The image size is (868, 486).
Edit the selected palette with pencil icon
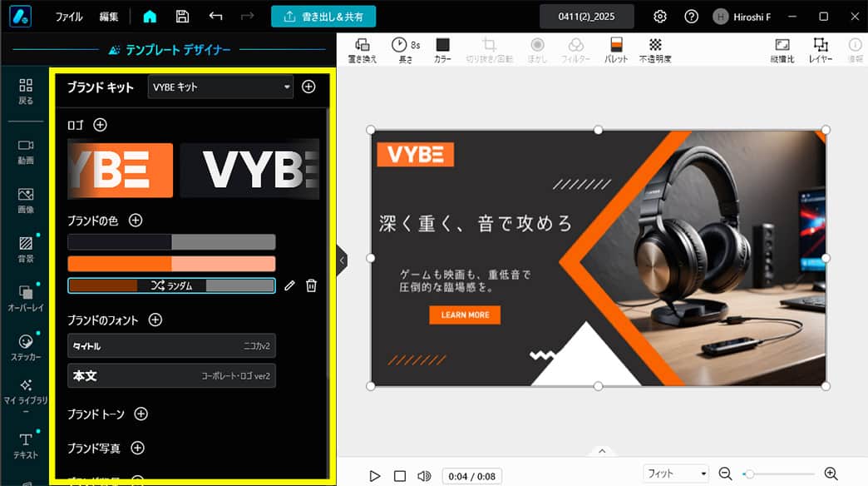(x=289, y=285)
